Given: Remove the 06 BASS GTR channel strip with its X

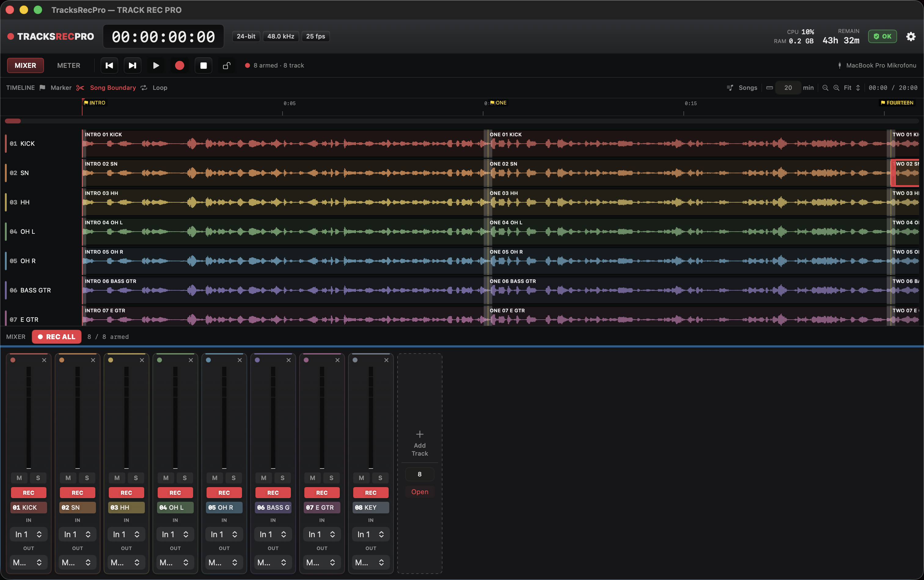Looking at the screenshot, I should pyautogui.click(x=288, y=360).
